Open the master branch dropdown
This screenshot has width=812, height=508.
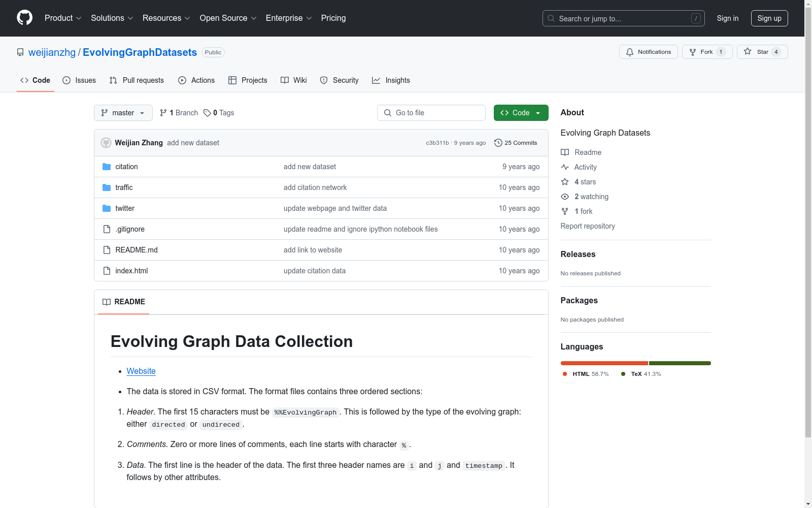[123, 113]
